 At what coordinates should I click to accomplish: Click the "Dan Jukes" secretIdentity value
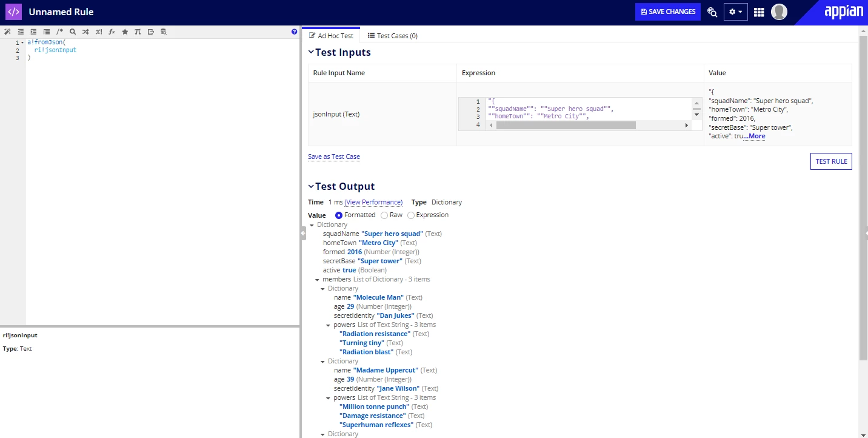tap(395, 315)
